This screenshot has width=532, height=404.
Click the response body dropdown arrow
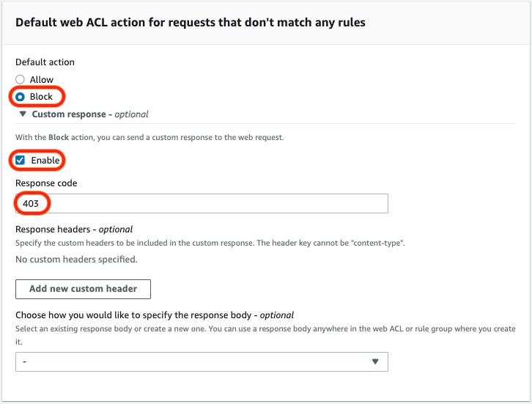coord(375,361)
